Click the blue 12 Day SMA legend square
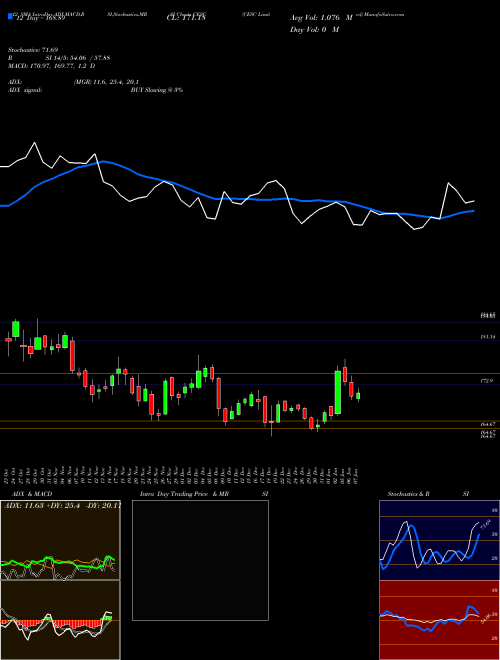The height and width of the screenshot is (660, 500). pos(10,16)
